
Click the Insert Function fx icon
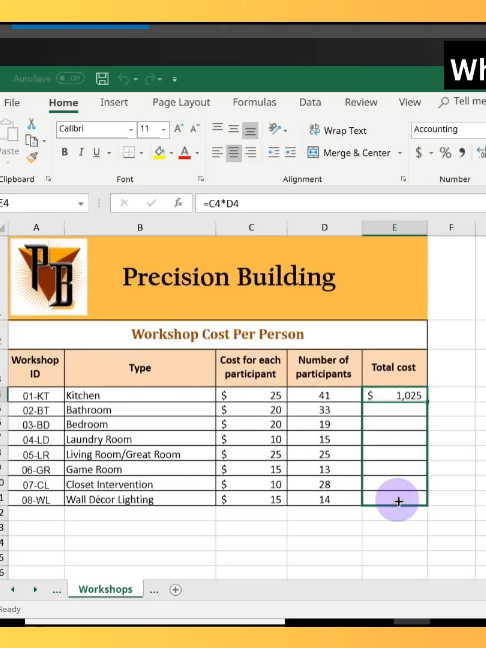pyautogui.click(x=178, y=203)
